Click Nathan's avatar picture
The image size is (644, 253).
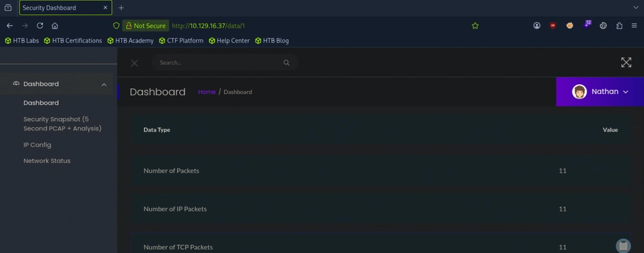(579, 91)
